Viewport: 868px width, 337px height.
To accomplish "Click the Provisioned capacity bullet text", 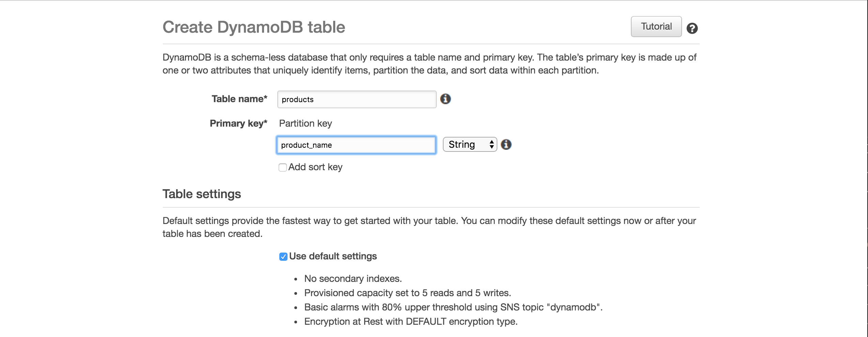I will (407, 293).
